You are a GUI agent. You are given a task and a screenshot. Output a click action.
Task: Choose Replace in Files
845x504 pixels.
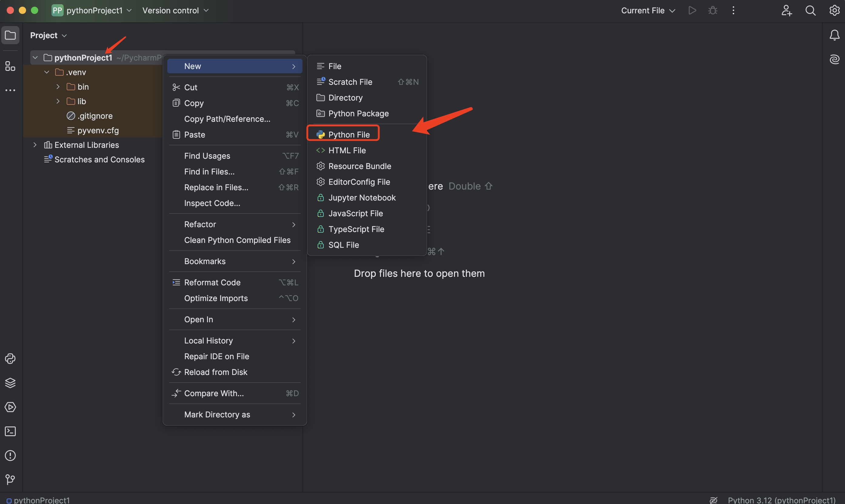coord(235,187)
